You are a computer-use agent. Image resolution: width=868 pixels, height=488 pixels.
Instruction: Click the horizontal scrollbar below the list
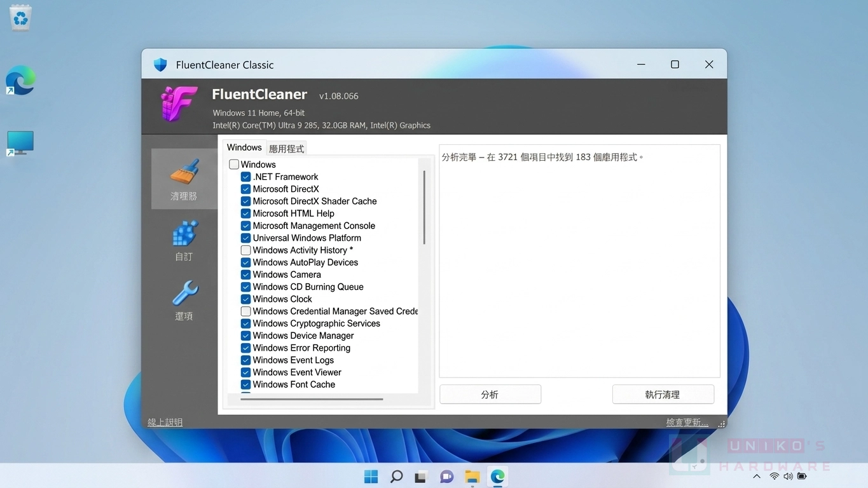click(x=312, y=399)
